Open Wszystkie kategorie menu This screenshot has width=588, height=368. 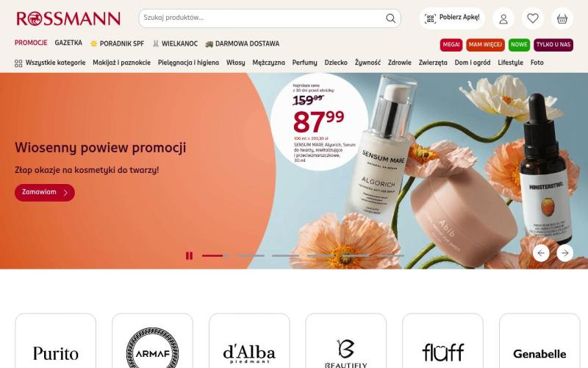coord(50,63)
